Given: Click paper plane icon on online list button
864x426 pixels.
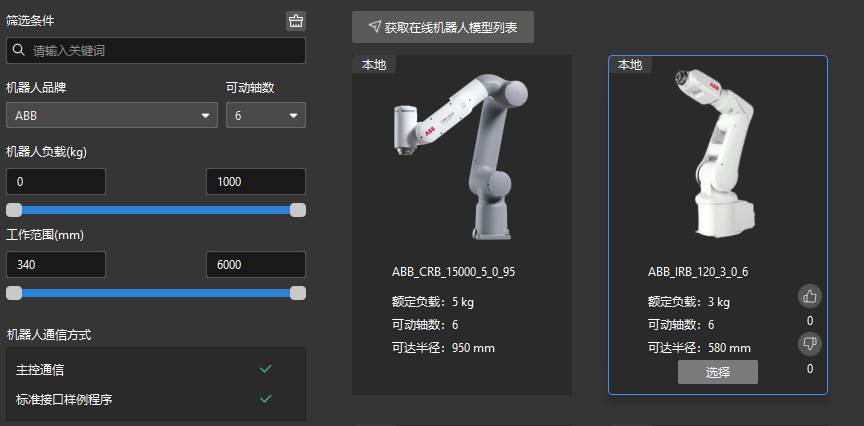Looking at the screenshot, I should click(375, 26).
